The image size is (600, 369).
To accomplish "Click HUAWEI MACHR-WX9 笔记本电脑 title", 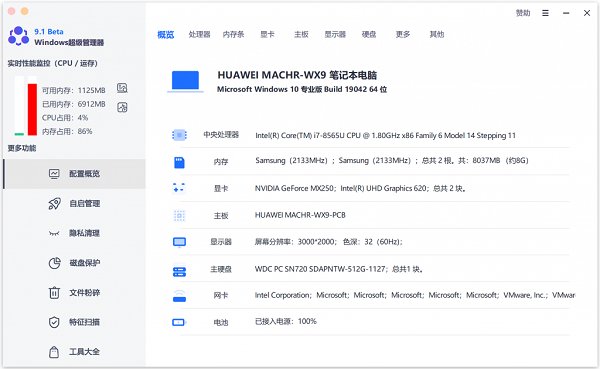I will pos(297,75).
